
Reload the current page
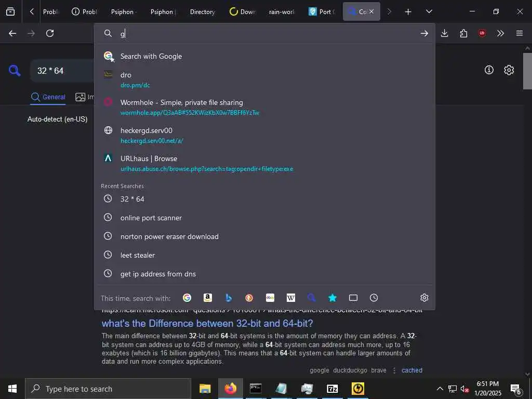point(50,33)
